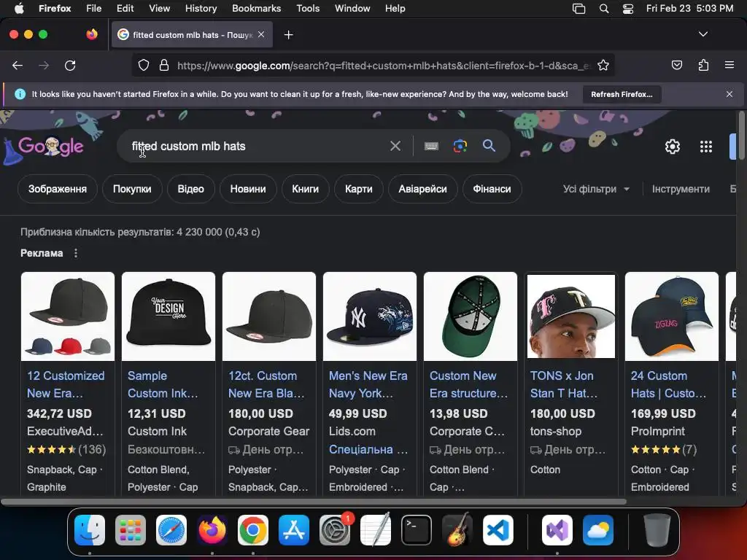Click the Спеціальна offer link
Image resolution: width=747 pixels, height=560 pixels.
[x=368, y=449]
